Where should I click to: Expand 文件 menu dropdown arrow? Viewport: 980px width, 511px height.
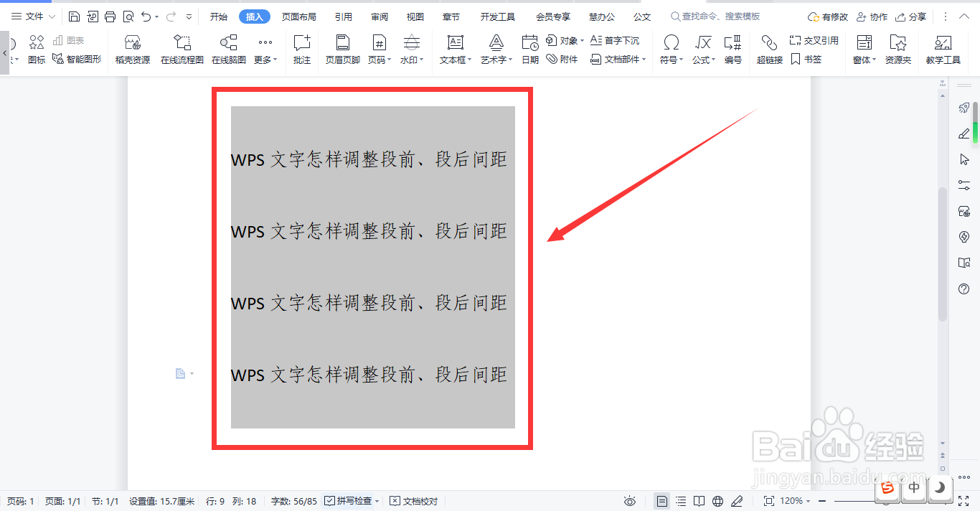point(52,17)
